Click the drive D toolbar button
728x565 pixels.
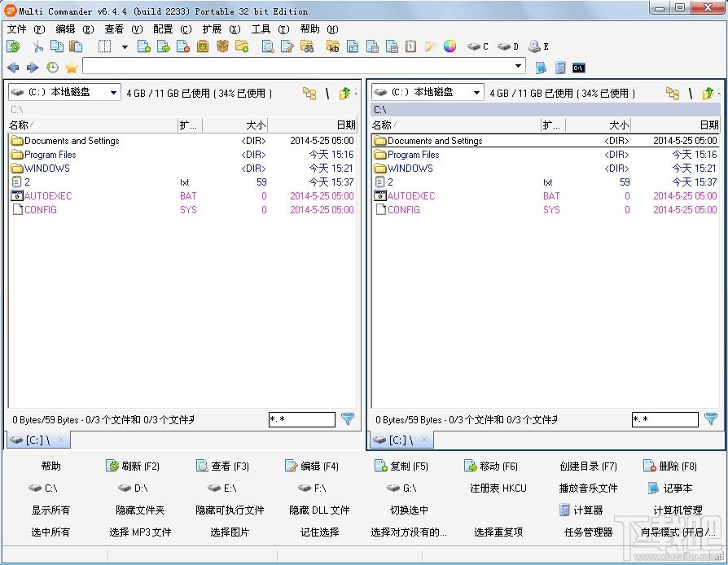(508, 46)
